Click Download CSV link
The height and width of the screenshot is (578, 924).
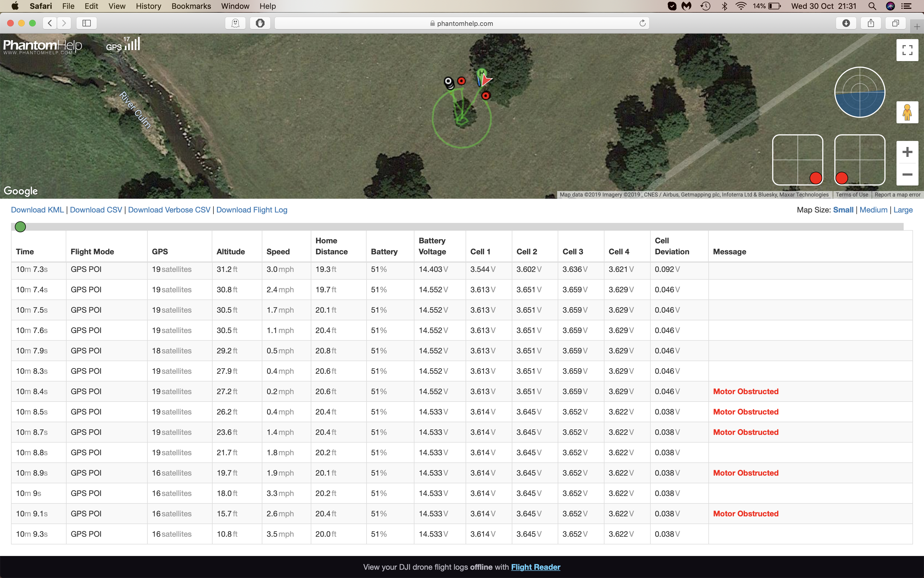tap(96, 210)
